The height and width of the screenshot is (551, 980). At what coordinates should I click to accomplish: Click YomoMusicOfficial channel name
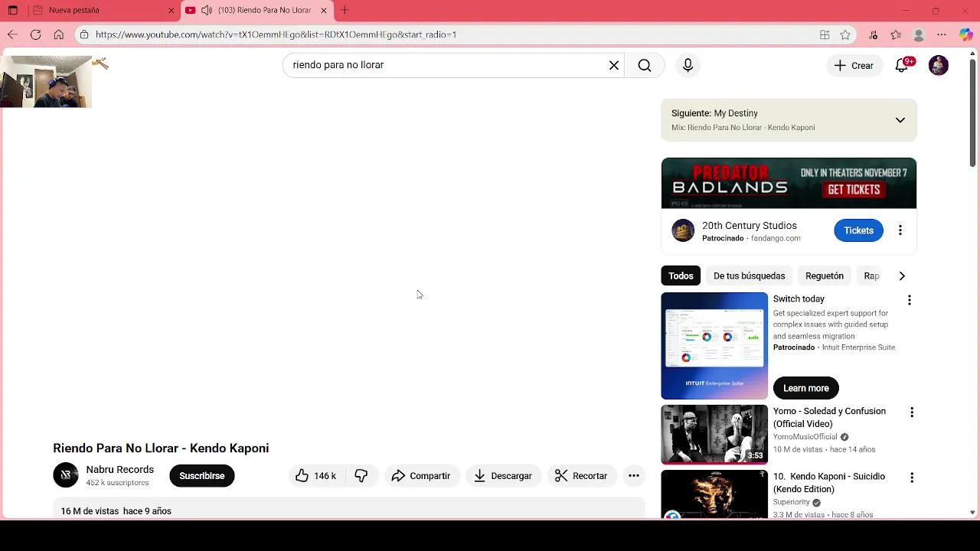click(x=805, y=437)
